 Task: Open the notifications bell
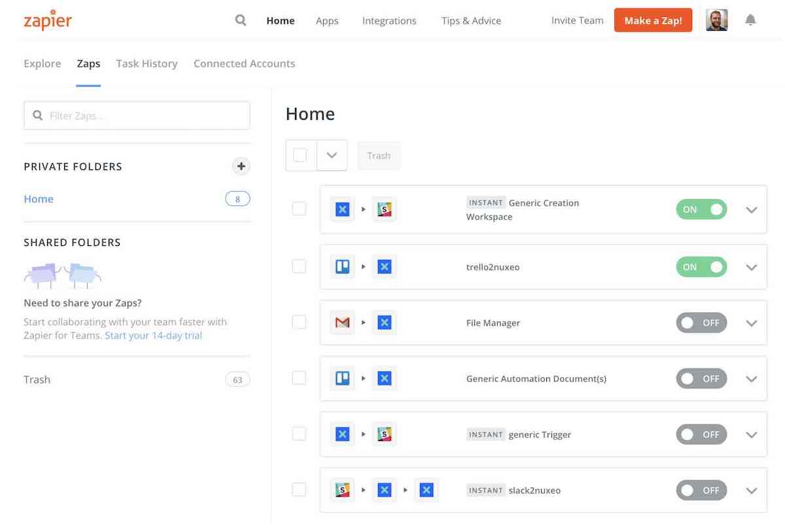click(750, 20)
